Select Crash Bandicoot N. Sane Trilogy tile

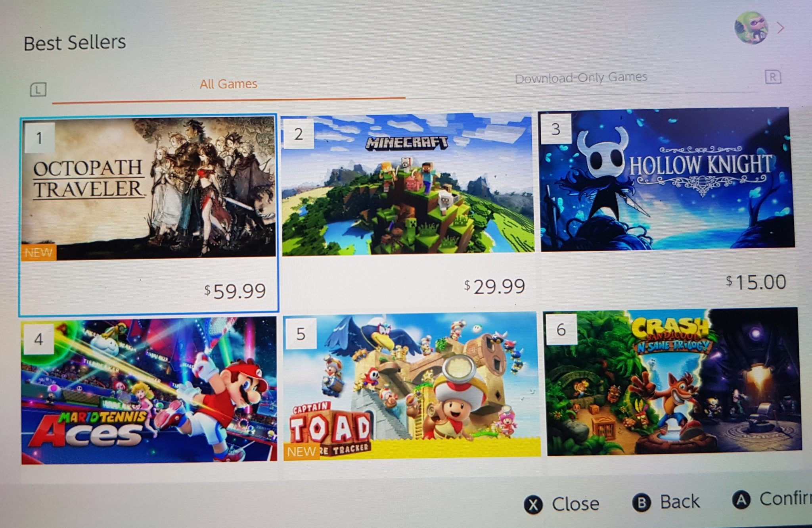coord(673,382)
